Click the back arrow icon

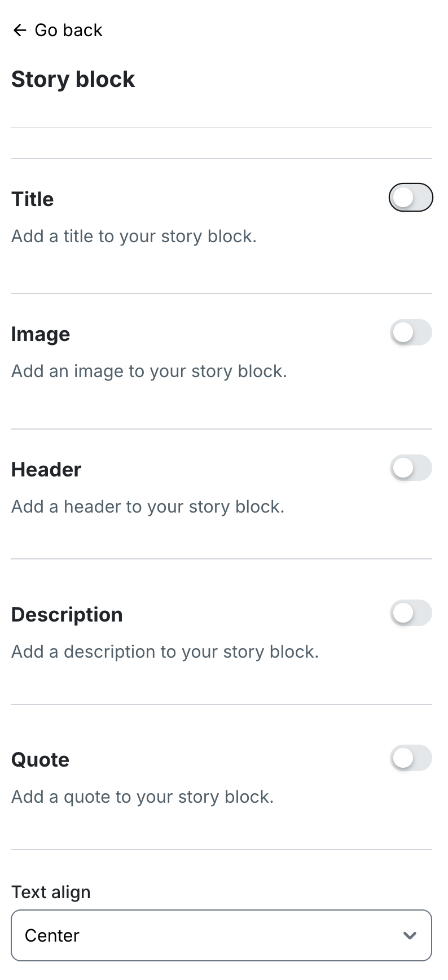[x=20, y=30]
